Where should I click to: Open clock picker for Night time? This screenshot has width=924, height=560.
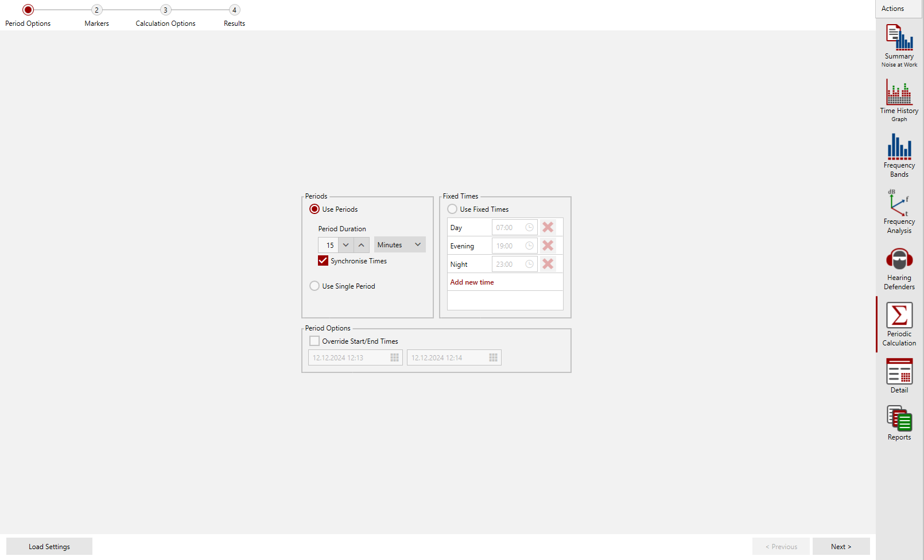529,264
